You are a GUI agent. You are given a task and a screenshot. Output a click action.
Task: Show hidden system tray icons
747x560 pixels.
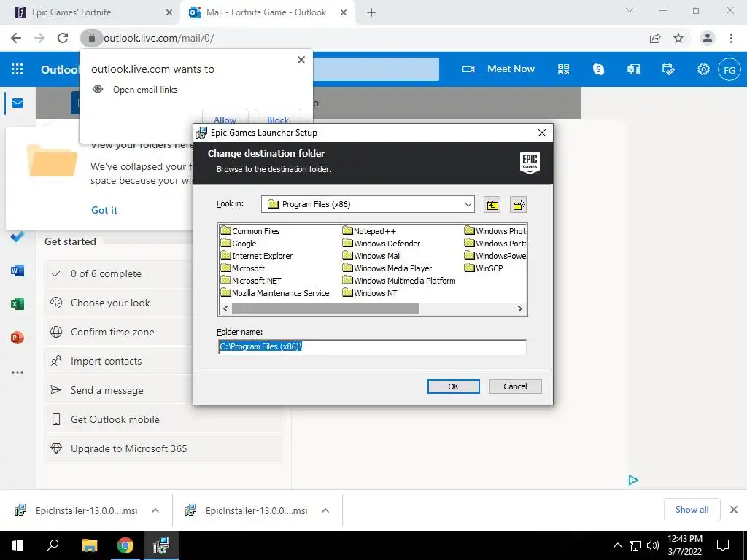coord(617,545)
